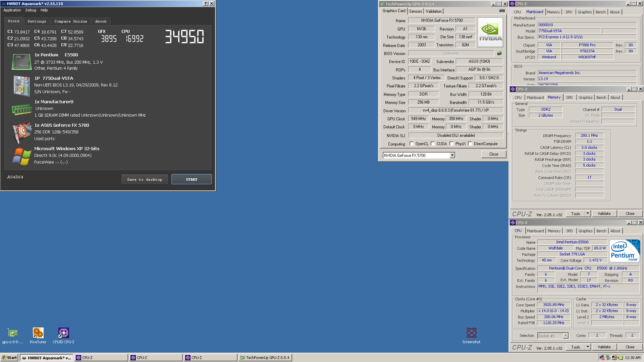Toggle the PhysX checkbox
The height and width of the screenshot is (362, 644).
click(x=451, y=144)
